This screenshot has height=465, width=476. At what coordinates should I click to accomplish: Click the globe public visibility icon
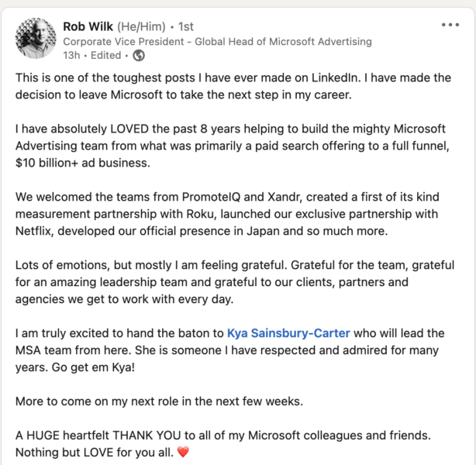139,56
